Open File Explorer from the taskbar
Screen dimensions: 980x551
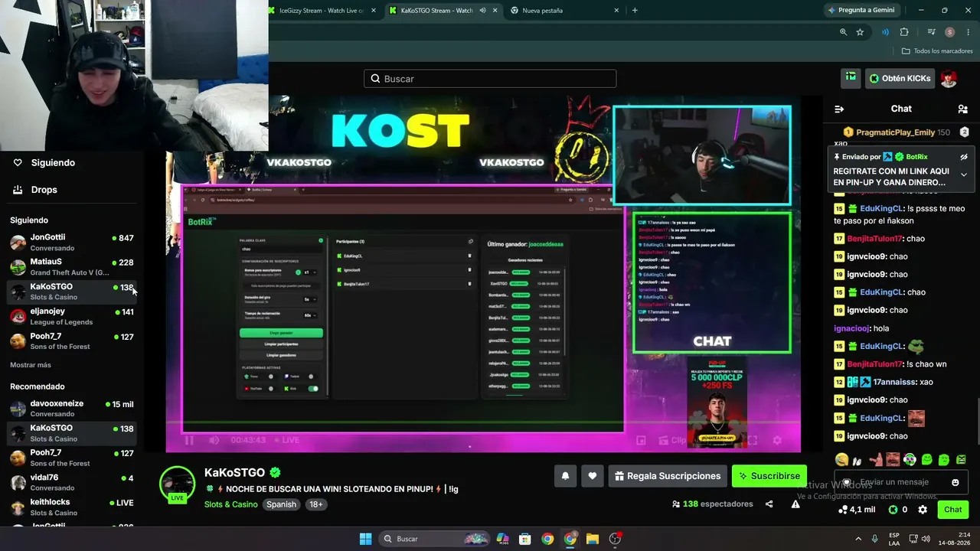[x=593, y=539]
